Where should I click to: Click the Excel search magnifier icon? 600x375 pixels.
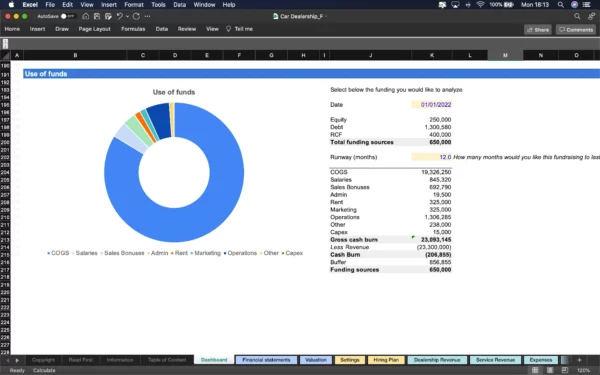pyautogui.click(x=577, y=16)
